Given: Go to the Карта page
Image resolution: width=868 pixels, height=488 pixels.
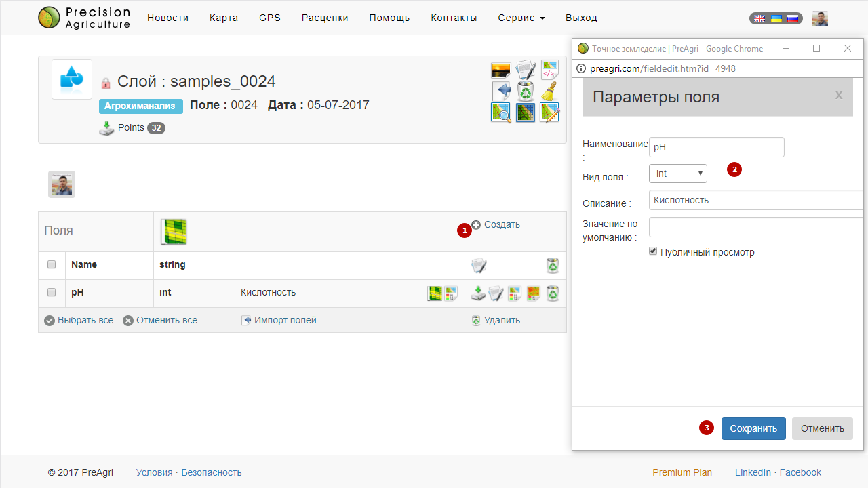Looking at the screenshot, I should pyautogui.click(x=224, y=18).
